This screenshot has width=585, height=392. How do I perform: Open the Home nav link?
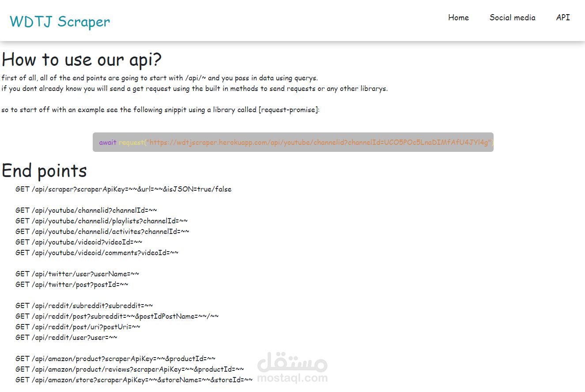click(458, 18)
